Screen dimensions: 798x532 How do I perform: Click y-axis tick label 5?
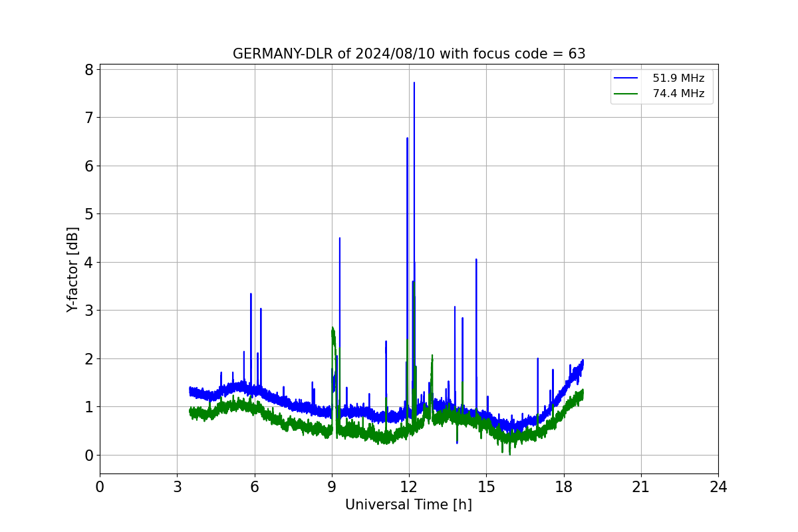(88, 214)
